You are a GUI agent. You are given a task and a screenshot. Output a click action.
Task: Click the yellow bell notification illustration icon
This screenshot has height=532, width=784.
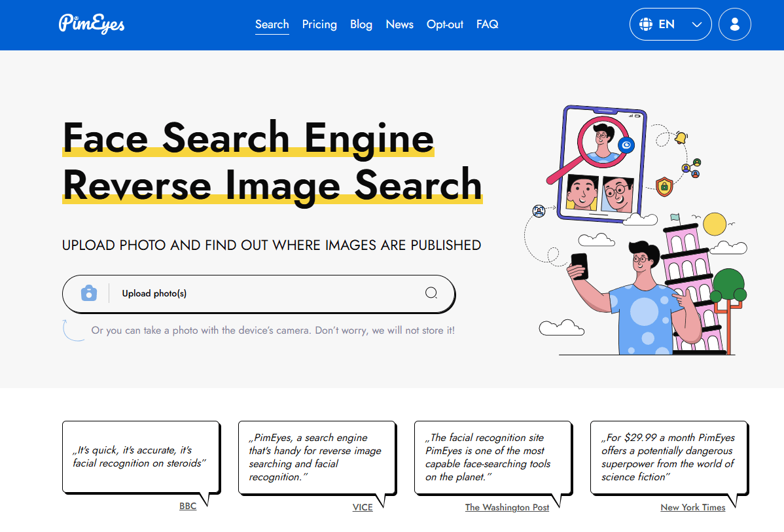click(681, 137)
